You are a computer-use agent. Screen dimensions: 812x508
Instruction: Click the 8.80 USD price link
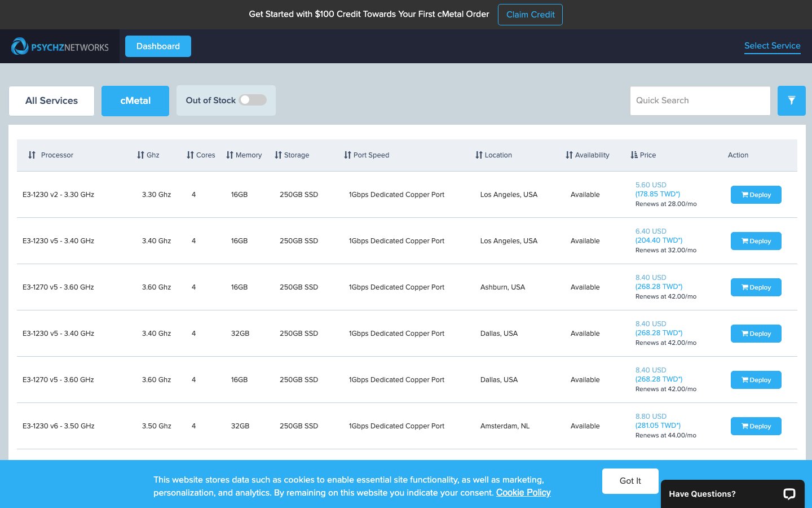pyautogui.click(x=651, y=417)
